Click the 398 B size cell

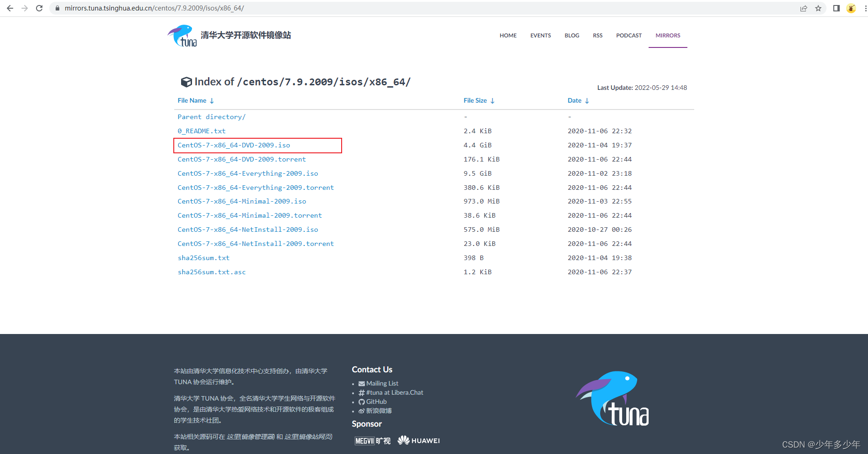(473, 258)
